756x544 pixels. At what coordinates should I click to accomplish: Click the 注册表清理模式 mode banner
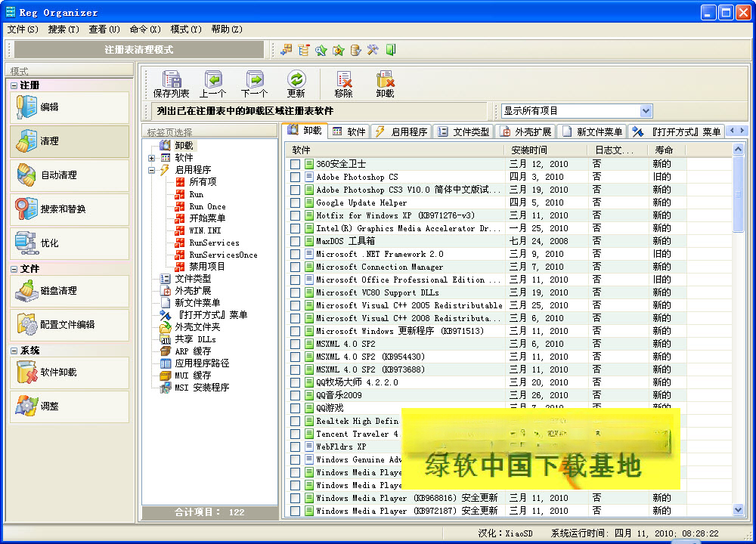click(139, 50)
